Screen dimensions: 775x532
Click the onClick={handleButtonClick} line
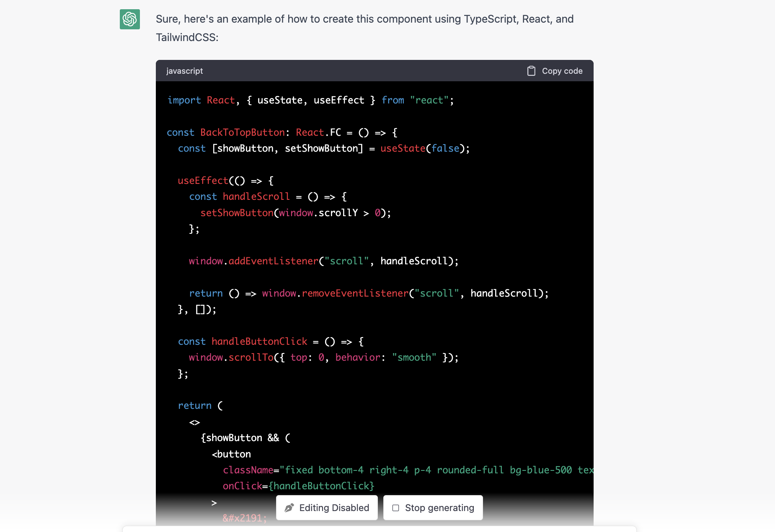click(299, 486)
